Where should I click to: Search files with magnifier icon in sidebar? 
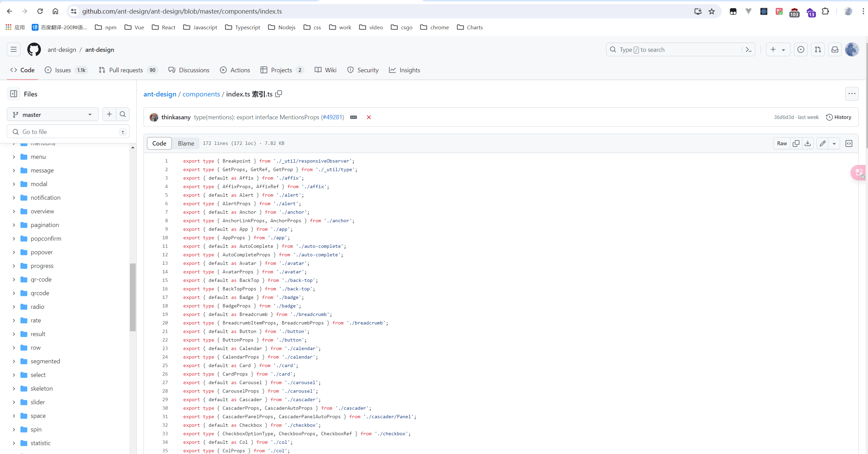click(x=123, y=115)
